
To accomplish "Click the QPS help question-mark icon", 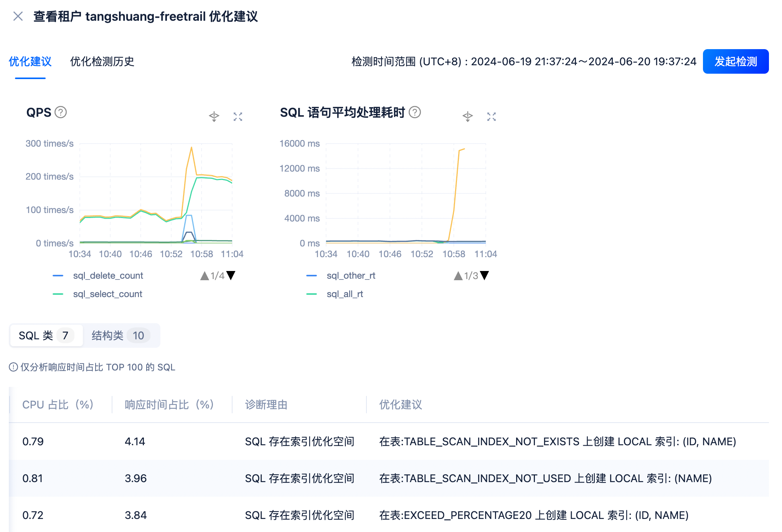I will coord(61,112).
